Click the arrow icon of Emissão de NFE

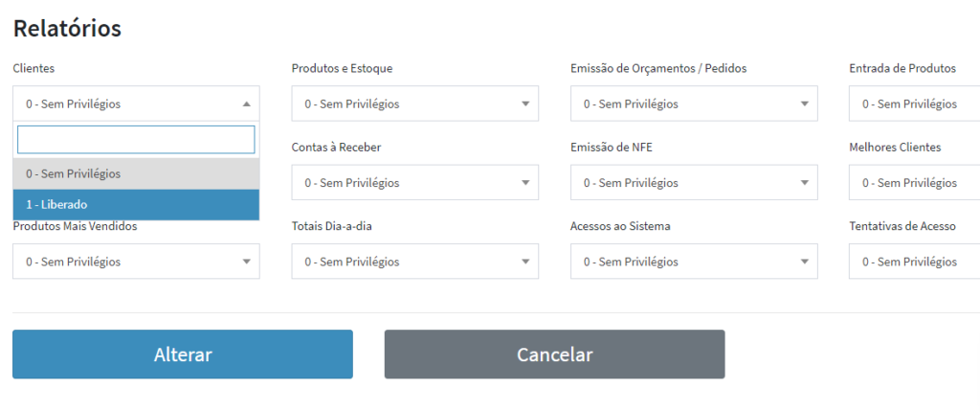(x=805, y=182)
